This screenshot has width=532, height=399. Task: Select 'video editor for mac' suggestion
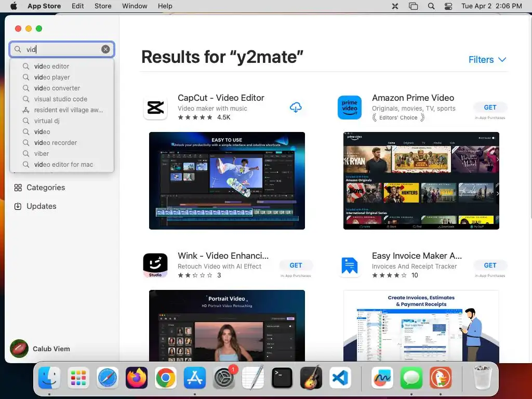point(62,164)
